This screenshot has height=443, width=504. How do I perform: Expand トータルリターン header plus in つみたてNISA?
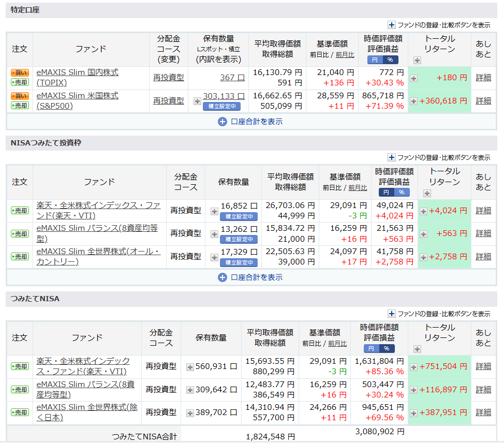[x=417, y=349]
